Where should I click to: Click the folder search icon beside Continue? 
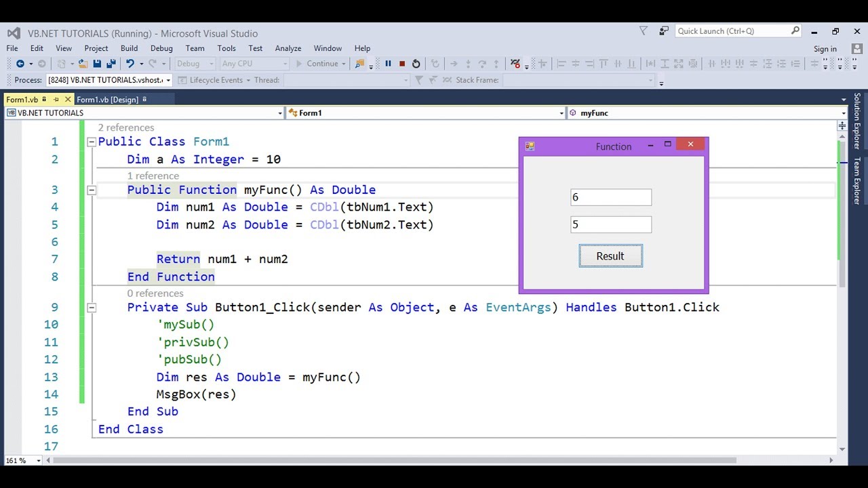[359, 64]
